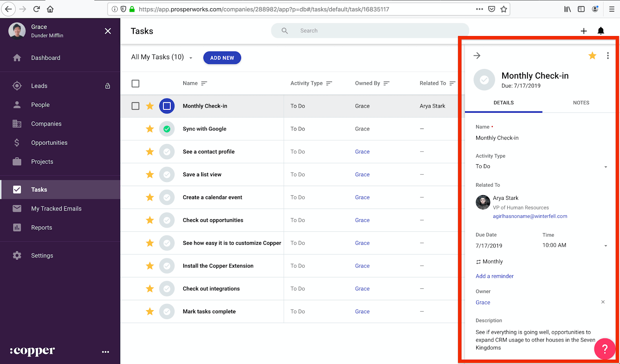Click the red help question-mark button
Viewport: 620px width, 364px height.
tap(604, 349)
